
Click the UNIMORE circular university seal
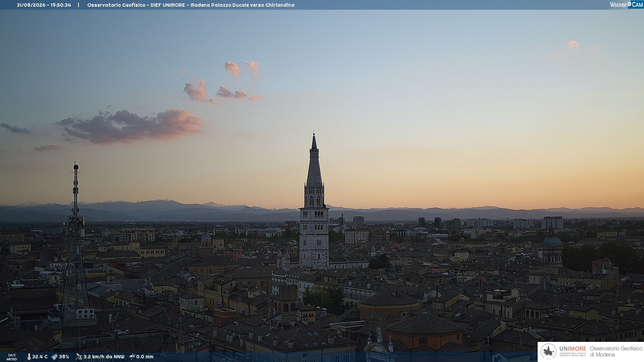coord(548,351)
